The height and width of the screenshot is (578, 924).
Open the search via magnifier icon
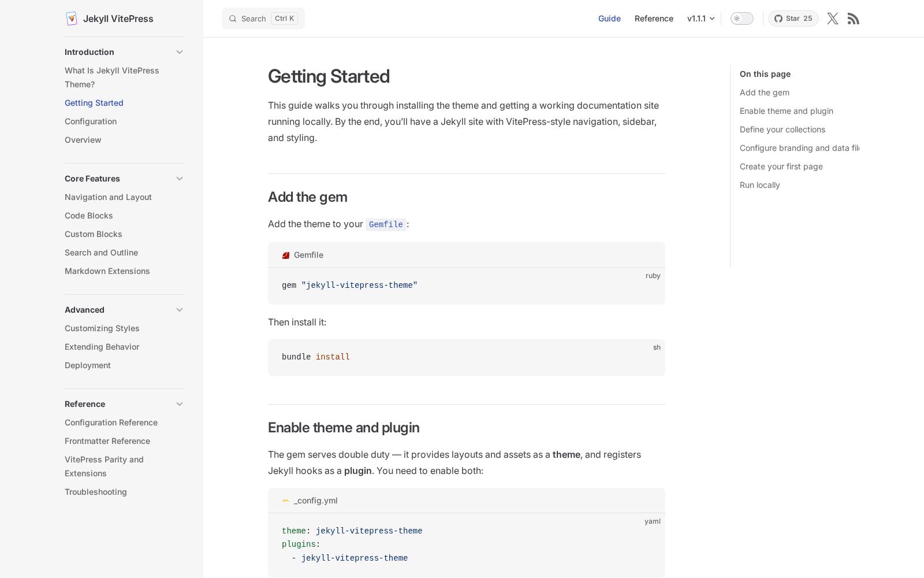(233, 18)
